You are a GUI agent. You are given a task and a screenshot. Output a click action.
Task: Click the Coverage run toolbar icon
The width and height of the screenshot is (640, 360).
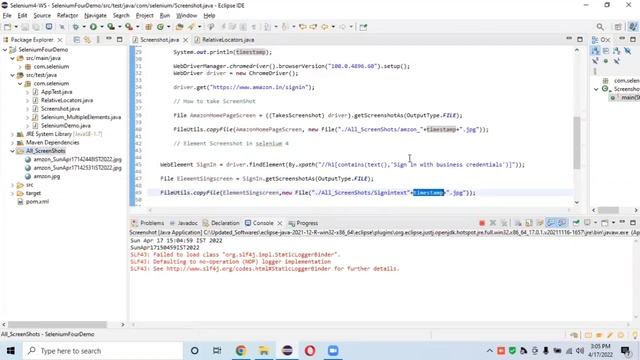tap(111, 27)
